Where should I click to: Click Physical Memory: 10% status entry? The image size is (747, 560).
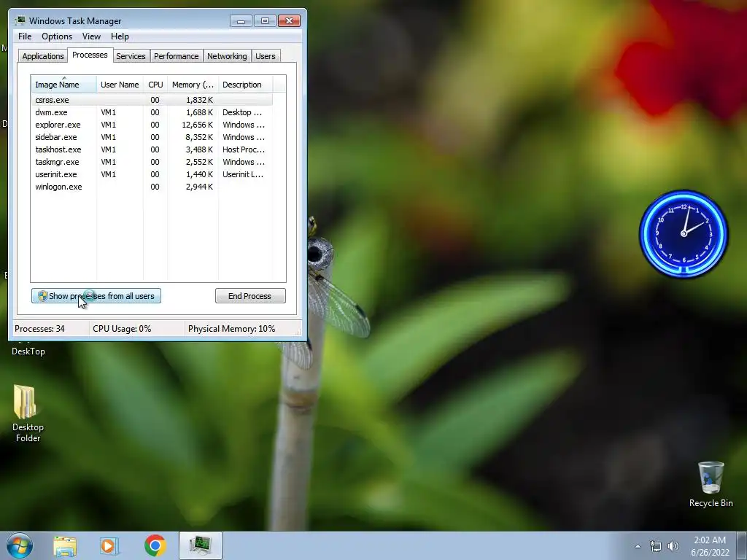pos(231,329)
